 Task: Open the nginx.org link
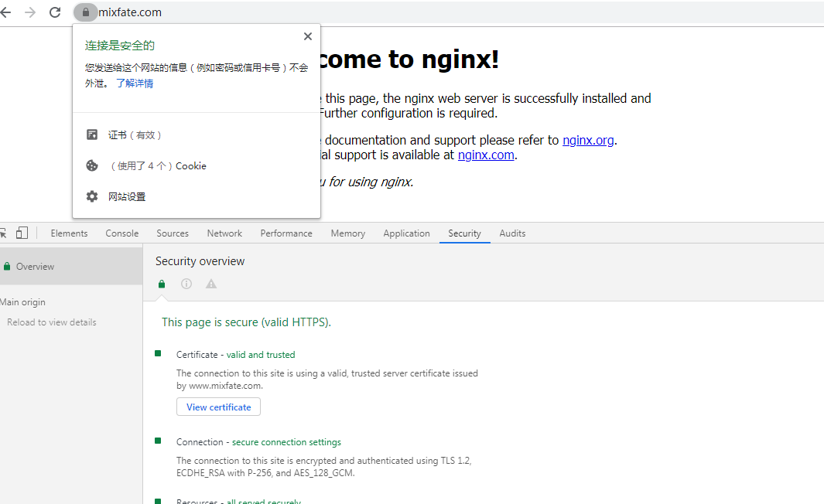(x=588, y=140)
